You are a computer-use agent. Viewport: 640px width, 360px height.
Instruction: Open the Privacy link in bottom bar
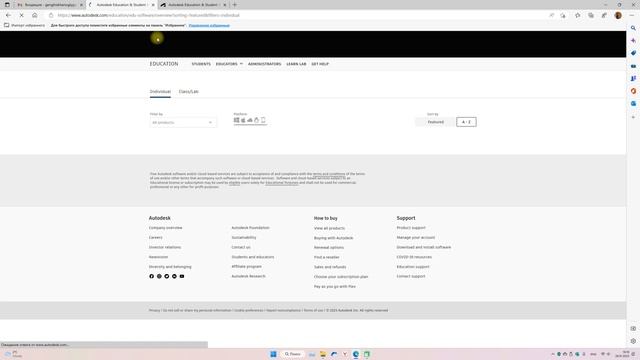point(154,311)
